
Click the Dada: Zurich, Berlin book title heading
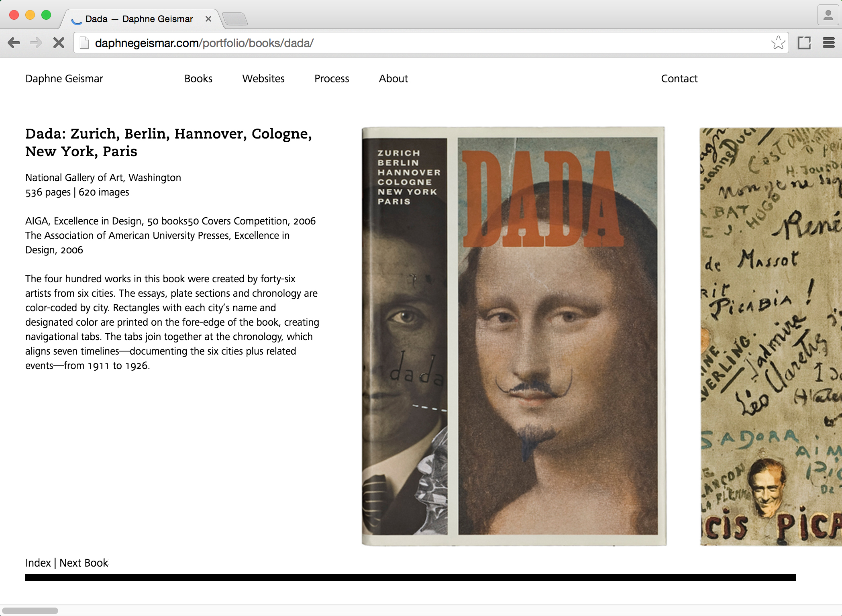point(169,143)
